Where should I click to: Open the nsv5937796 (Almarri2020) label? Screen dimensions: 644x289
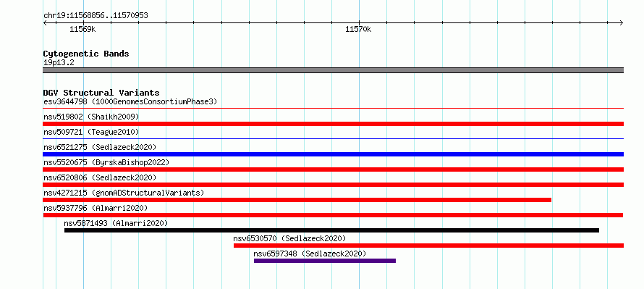click(x=96, y=208)
